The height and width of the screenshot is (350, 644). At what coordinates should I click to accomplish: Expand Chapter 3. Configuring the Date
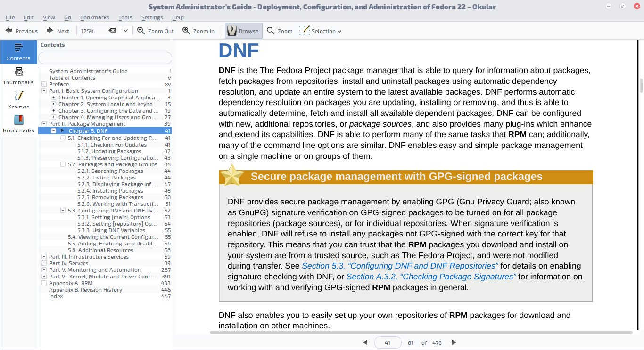[x=53, y=111]
